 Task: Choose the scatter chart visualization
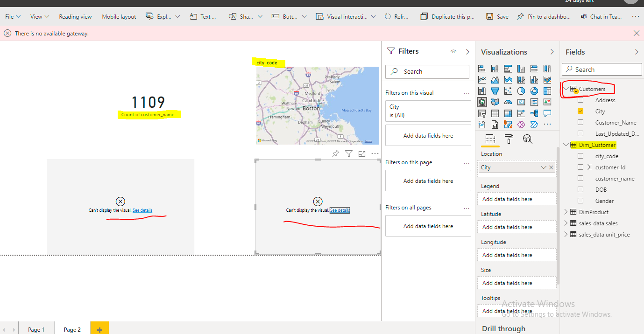[508, 91]
